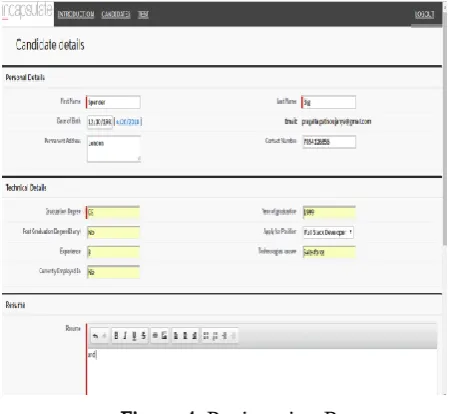Insert a numbered list in resume

point(215,336)
